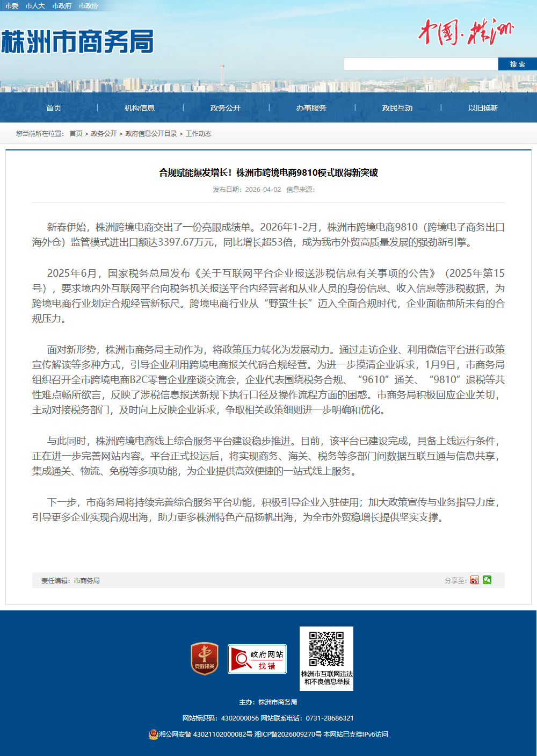Screen dimensions: 537x756
Task: Open 政民互动 navigation item
Action: point(397,108)
